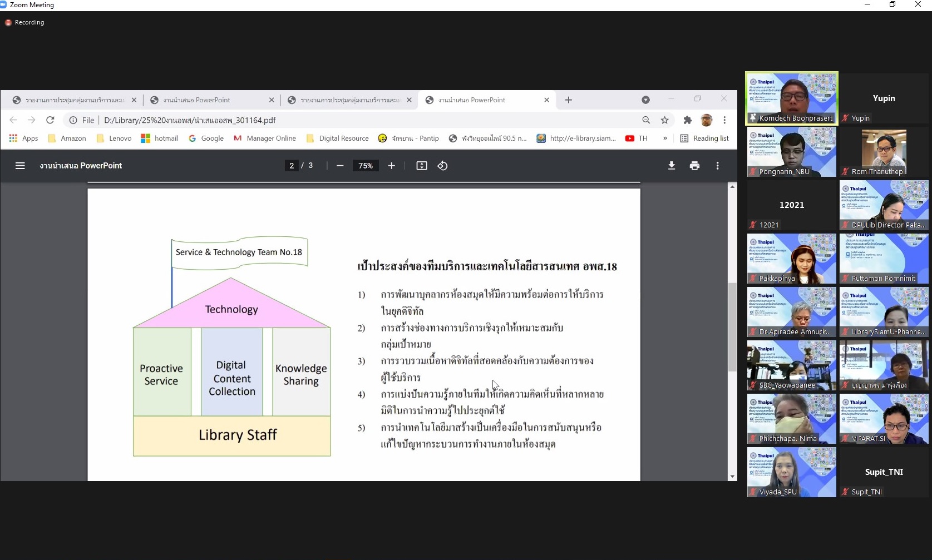Rotate the PDF page counterclockwise
Viewport: 932px width, 560px height.
click(x=442, y=166)
